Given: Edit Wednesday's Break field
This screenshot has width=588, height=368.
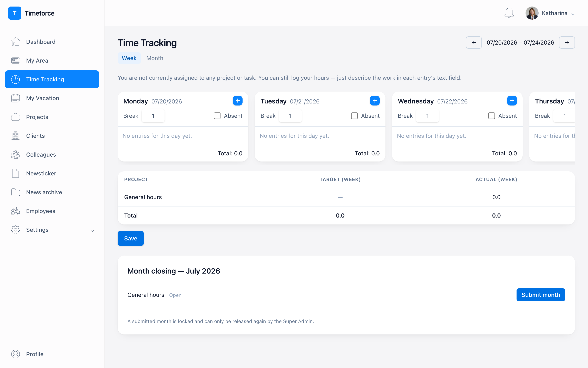Looking at the screenshot, I should click(x=427, y=116).
